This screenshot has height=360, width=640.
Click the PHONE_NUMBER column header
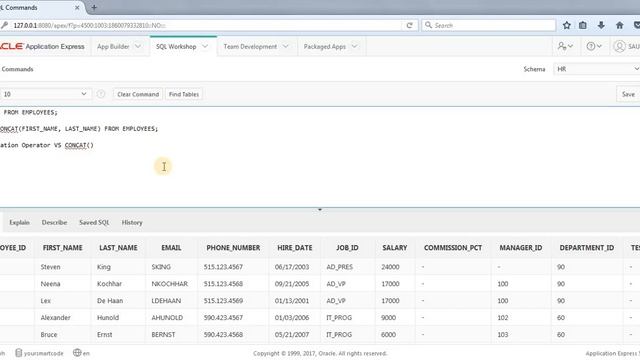pos(233,248)
